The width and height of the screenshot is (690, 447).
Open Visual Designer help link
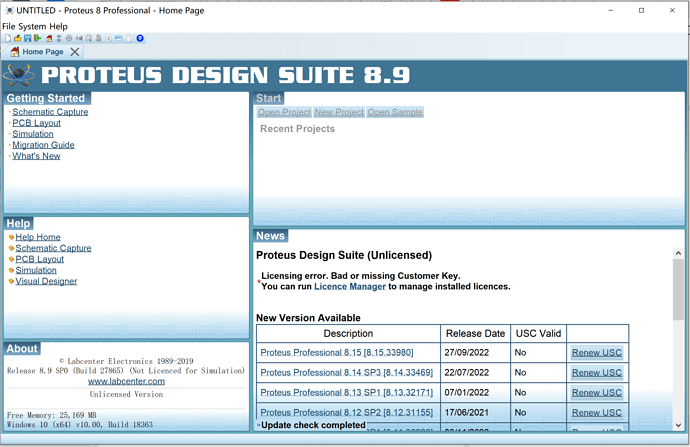coord(46,281)
